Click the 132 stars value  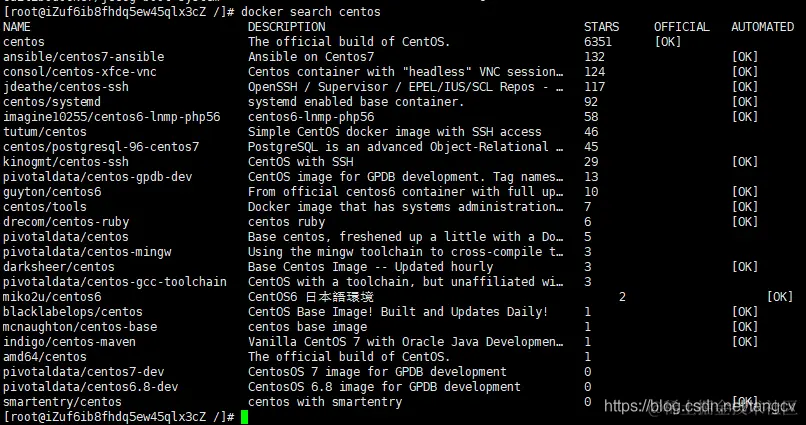594,57
